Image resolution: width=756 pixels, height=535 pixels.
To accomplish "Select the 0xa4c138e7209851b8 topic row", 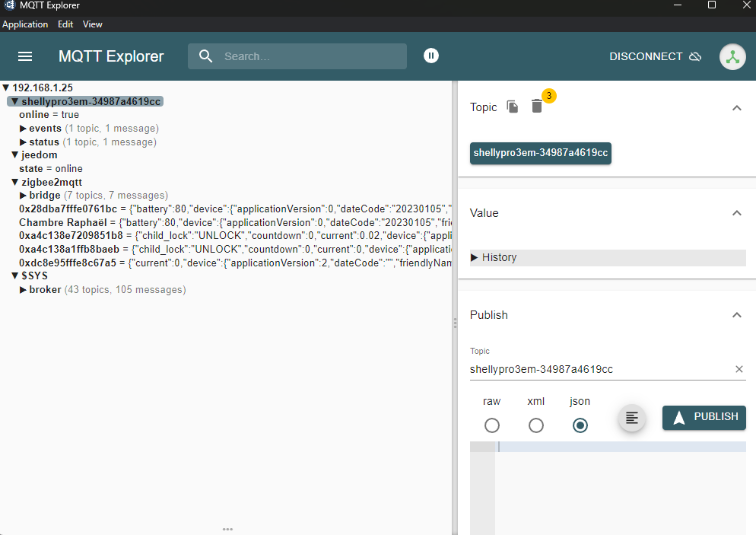I will [x=235, y=235].
